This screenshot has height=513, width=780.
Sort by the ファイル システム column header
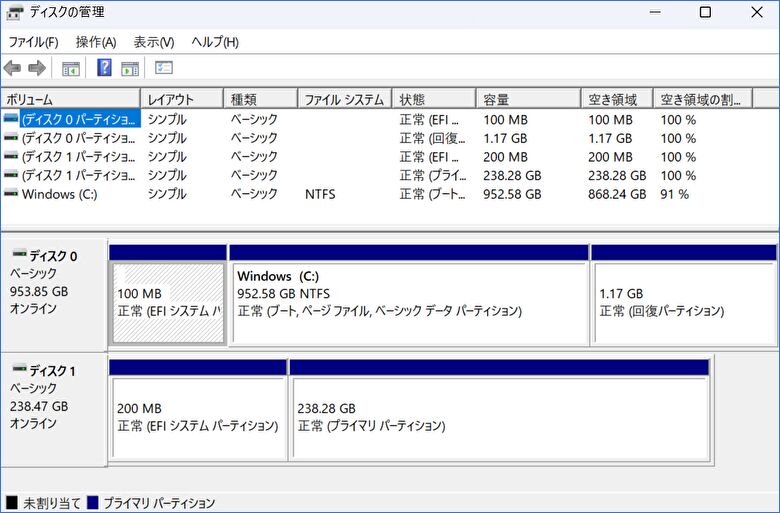(344, 99)
